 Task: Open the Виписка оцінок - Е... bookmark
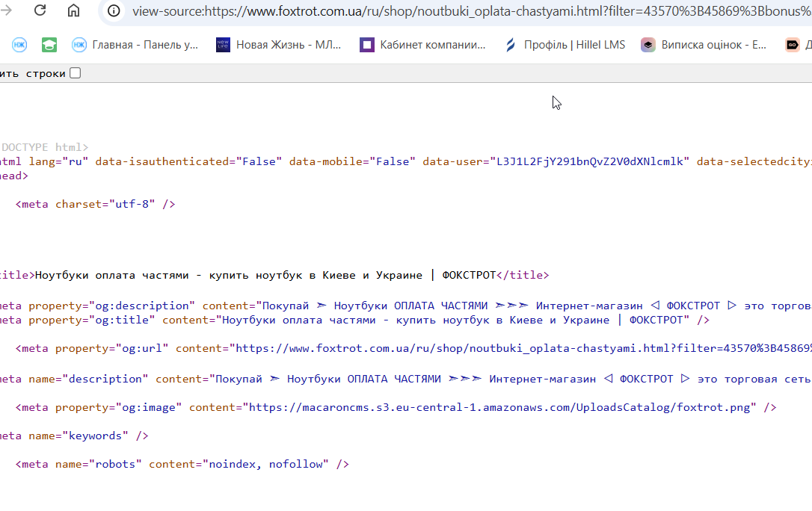704,45
